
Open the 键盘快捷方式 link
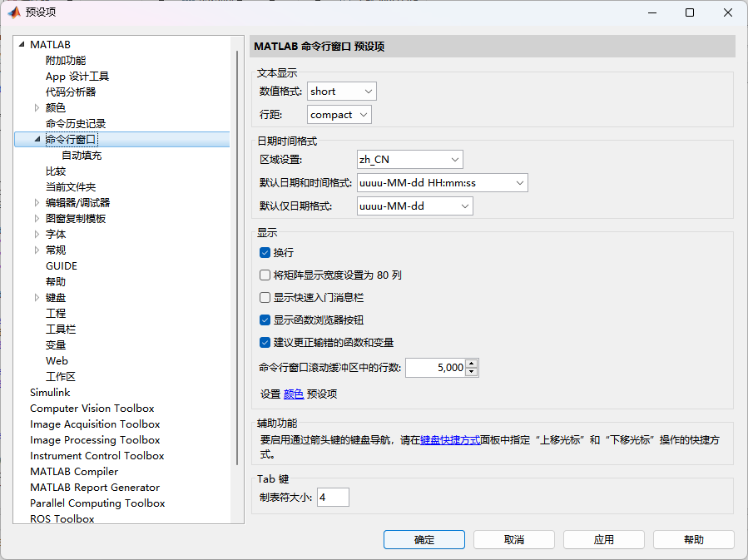tap(450, 440)
